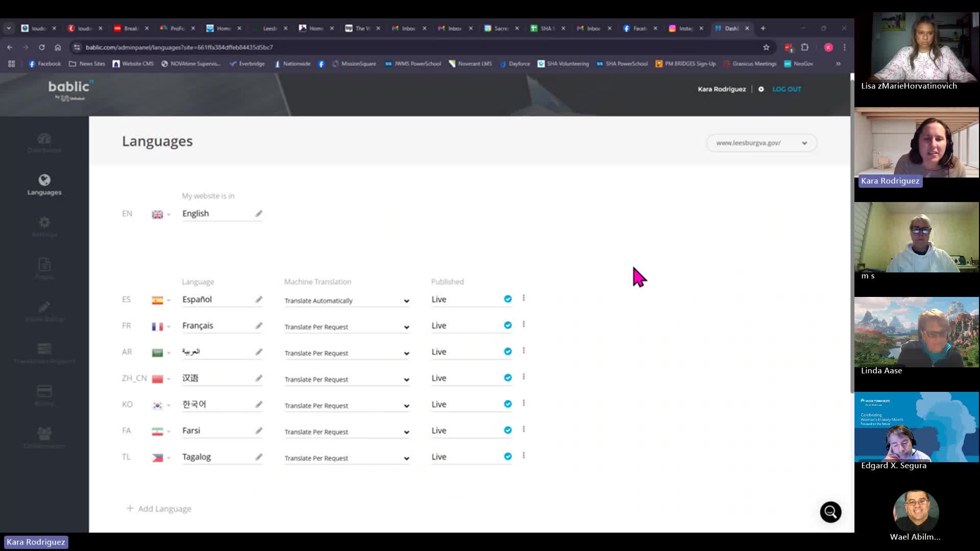Select the Languages sidebar menu item
This screenshot has width=980, height=551.
44,185
